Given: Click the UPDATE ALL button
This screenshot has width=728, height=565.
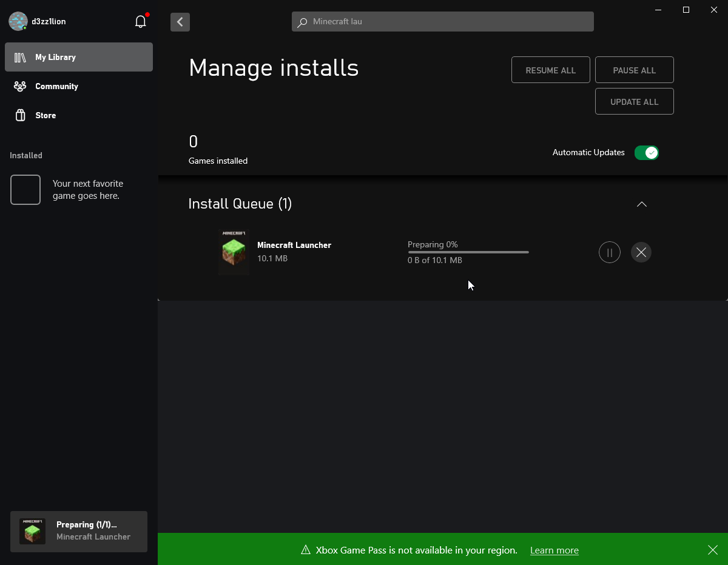Looking at the screenshot, I should point(634,102).
